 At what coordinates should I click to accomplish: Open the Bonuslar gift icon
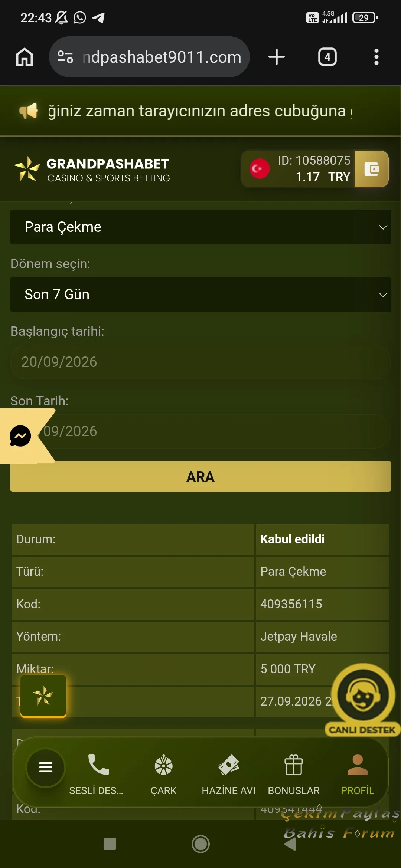point(294,765)
